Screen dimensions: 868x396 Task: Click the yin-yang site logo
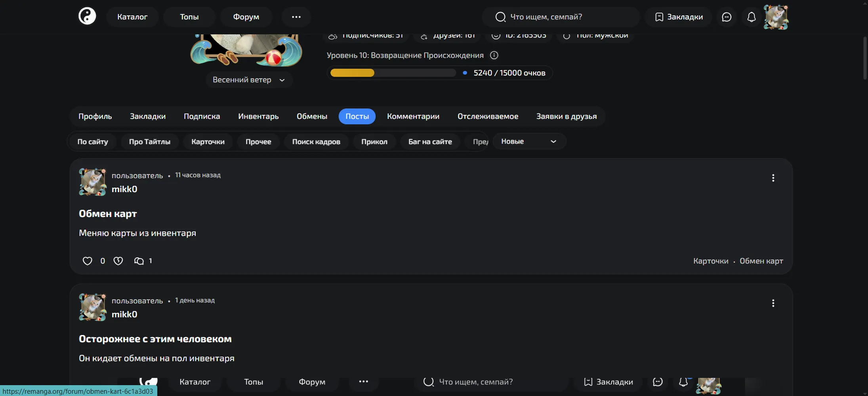pyautogui.click(x=87, y=16)
